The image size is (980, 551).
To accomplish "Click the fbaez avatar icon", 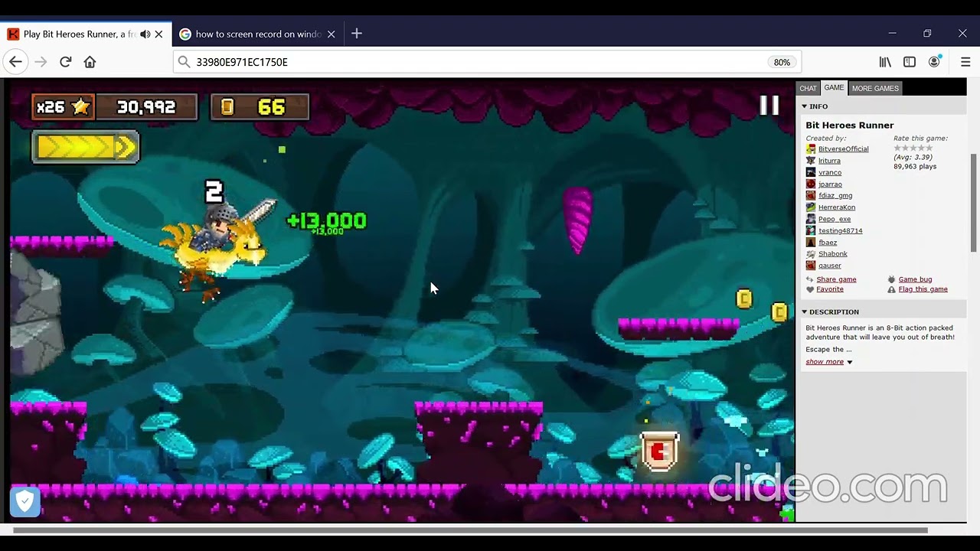I will (x=811, y=243).
